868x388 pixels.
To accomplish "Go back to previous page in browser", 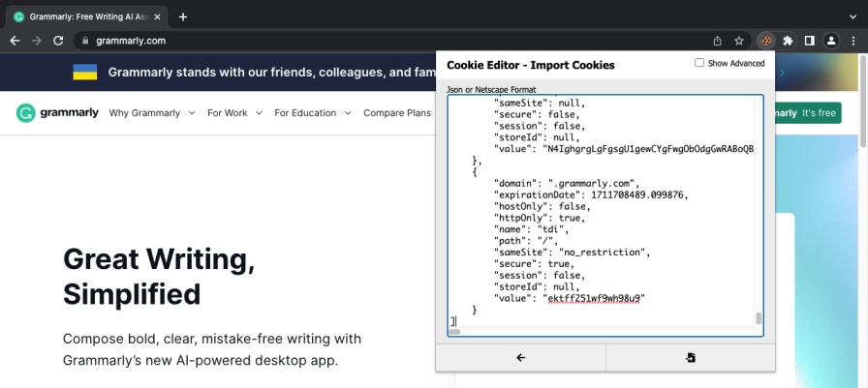I will pyautogui.click(x=15, y=41).
